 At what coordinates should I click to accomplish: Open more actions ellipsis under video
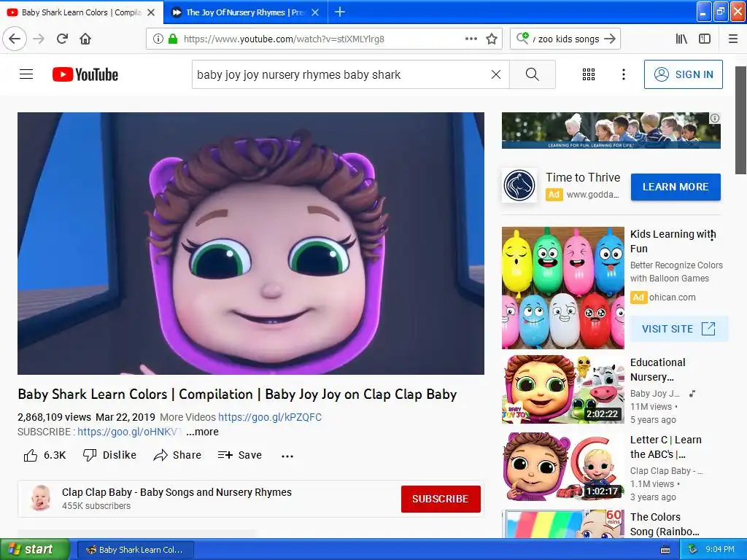coord(287,456)
